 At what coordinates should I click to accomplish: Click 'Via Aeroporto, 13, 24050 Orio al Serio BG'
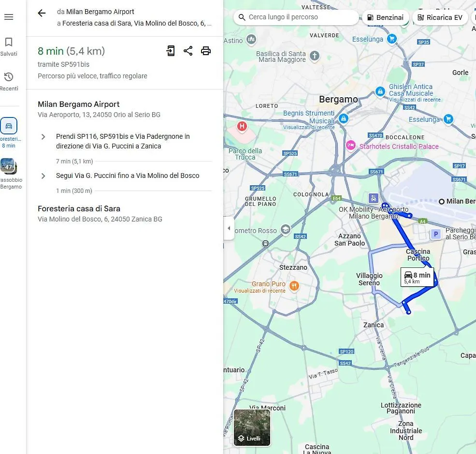(x=99, y=115)
